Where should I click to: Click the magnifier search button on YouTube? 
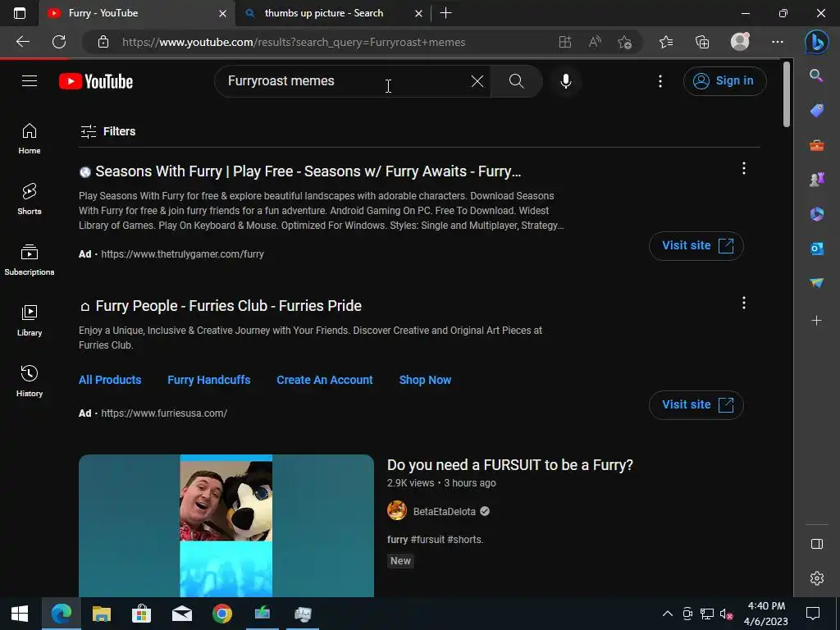click(x=517, y=81)
